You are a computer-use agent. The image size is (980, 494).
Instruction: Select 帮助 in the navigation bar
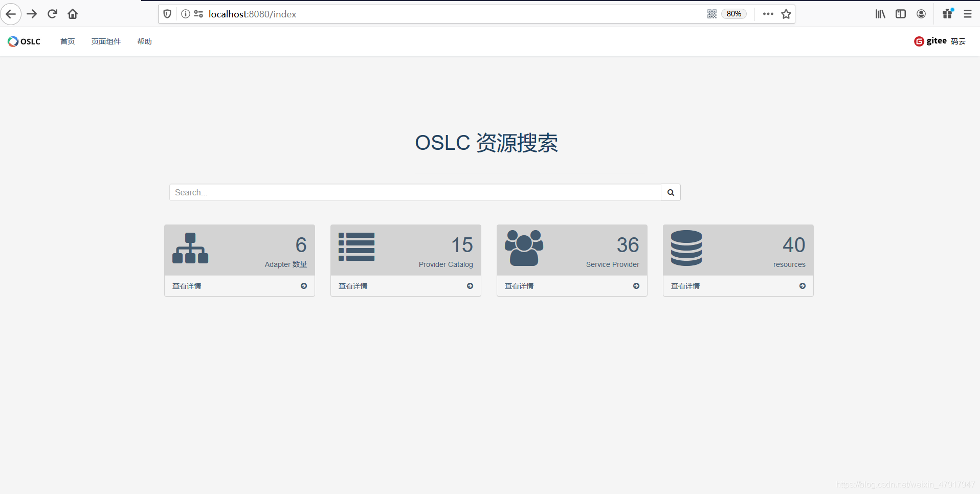[144, 41]
